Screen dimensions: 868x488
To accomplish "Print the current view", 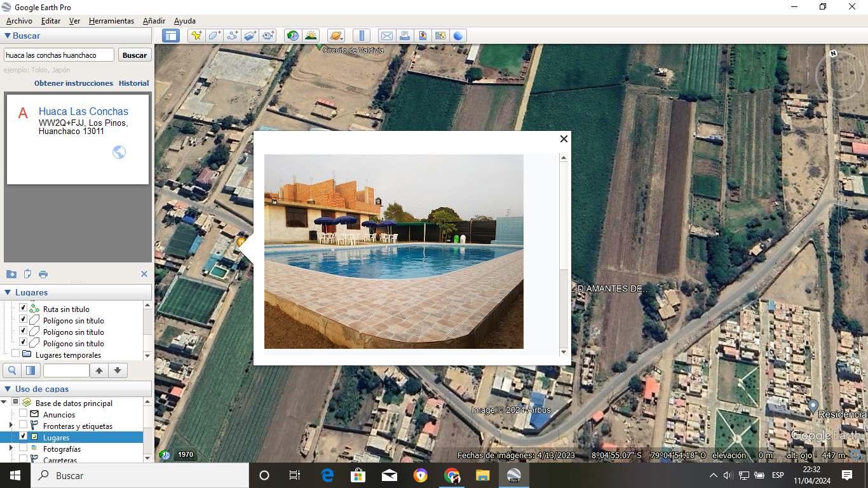I will pos(404,36).
